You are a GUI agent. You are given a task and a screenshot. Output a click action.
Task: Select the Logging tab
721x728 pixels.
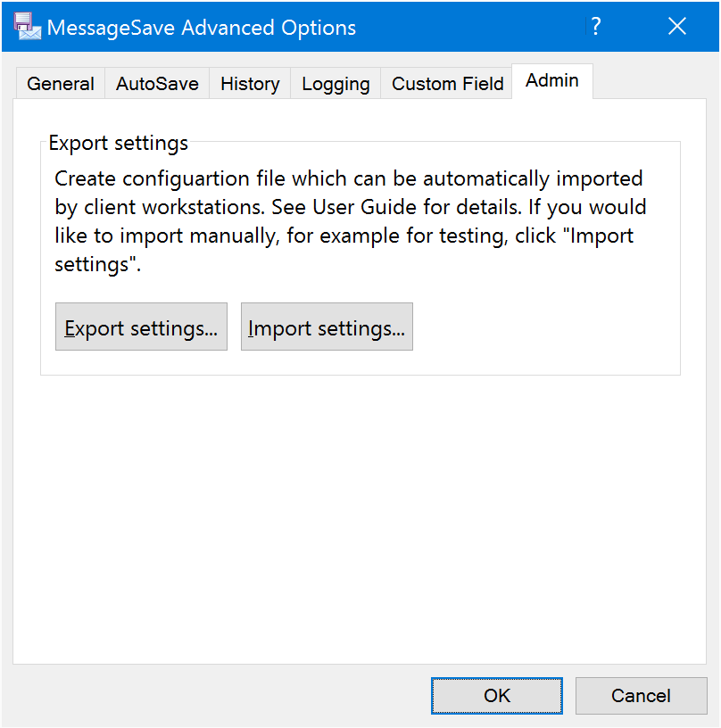pos(336,84)
